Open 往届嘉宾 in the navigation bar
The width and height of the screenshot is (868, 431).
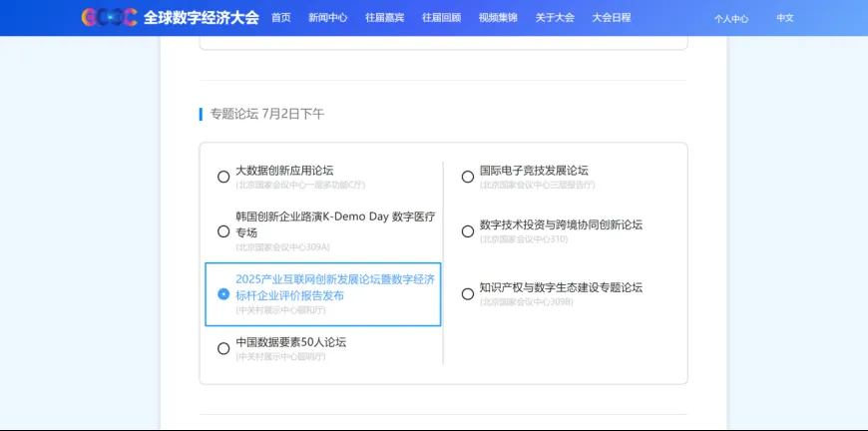(384, 18)
